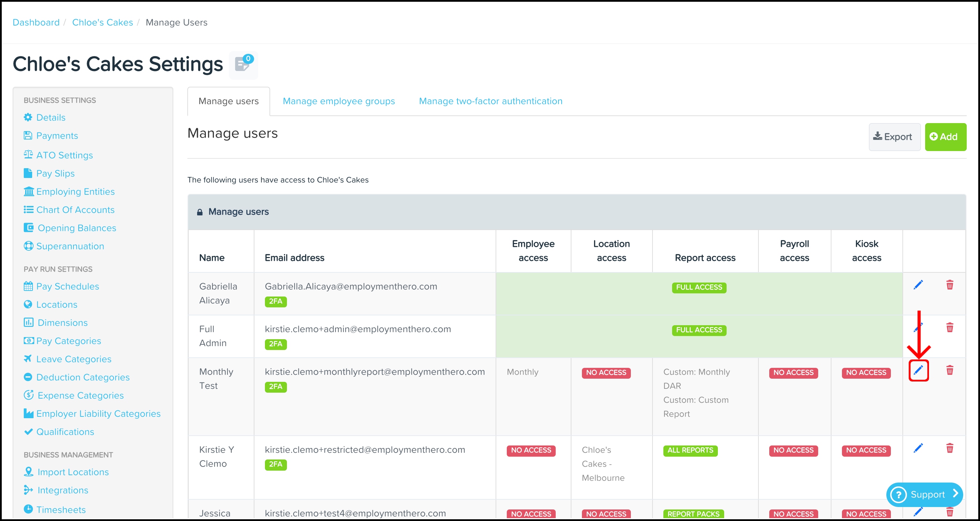Click edit pencil for Gabriella Alicaya
980x521 pixels.
click(x=918, y=285)
